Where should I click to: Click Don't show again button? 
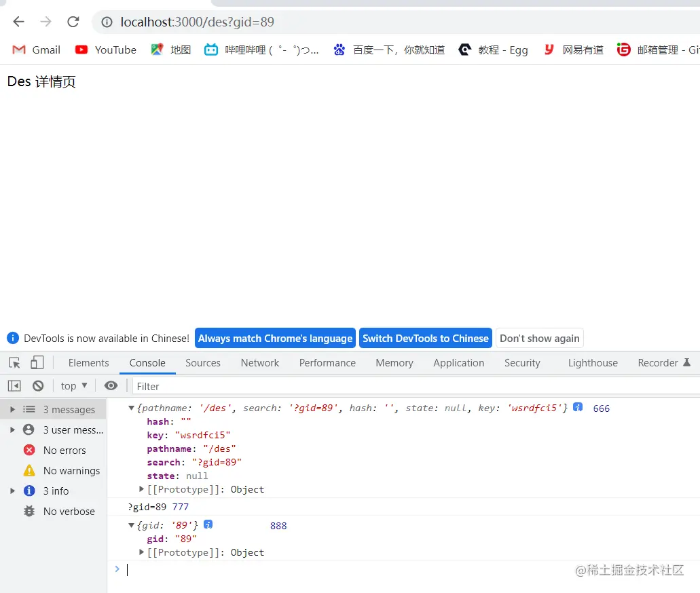[x=539, y=338]
